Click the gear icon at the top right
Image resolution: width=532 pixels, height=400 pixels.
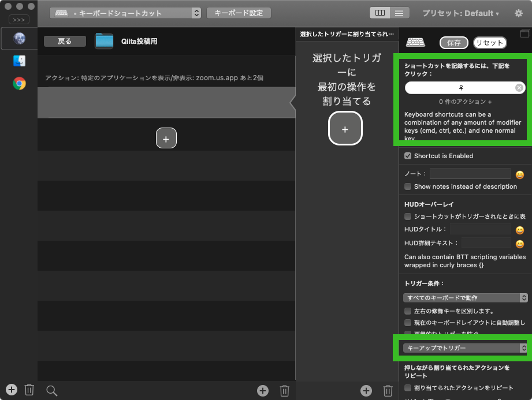518,13
